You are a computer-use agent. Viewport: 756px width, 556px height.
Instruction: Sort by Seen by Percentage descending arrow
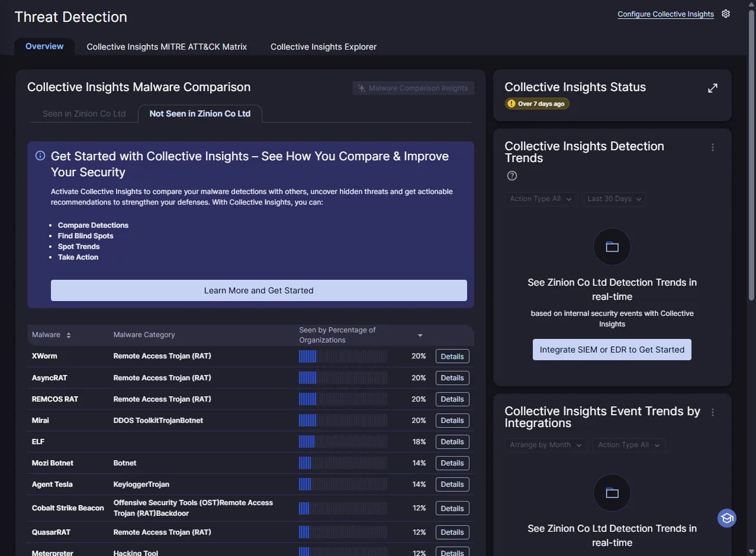[x=420, y=335]
